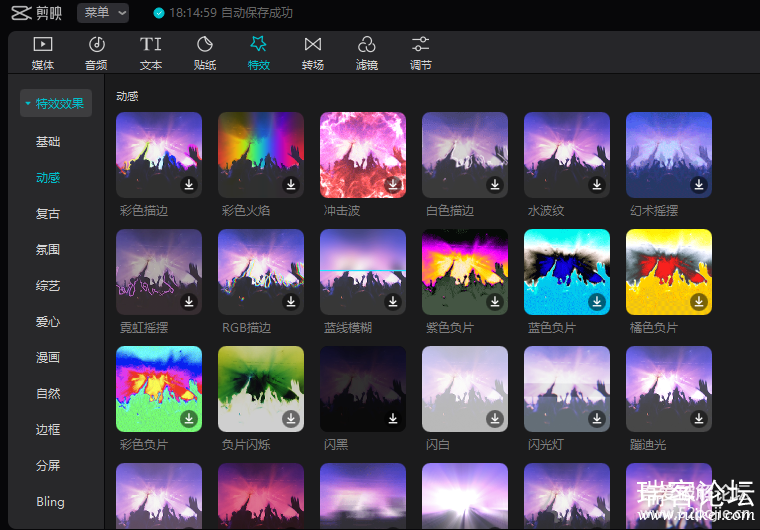Click the 闪光灯 effect name label
Image resolution: width=760 pixels, height=530 pixels.
point(545,444)
